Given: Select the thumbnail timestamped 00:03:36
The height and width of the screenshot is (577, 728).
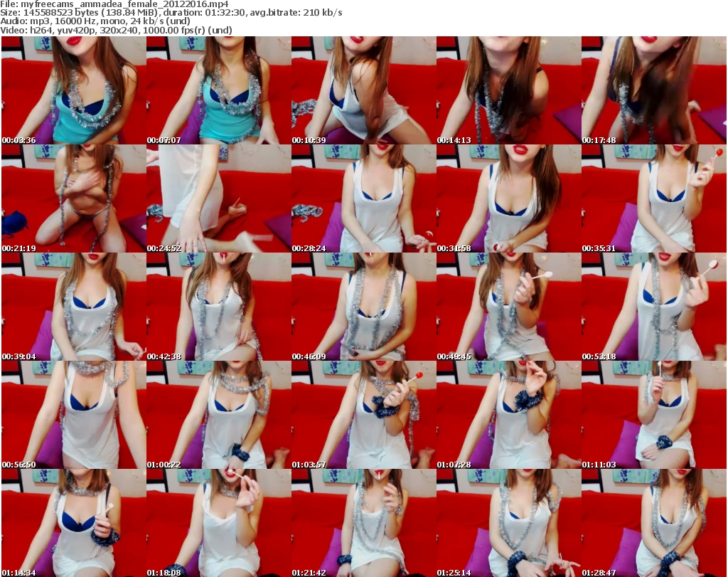Looking at the screenshot, I should coord(74,90).
